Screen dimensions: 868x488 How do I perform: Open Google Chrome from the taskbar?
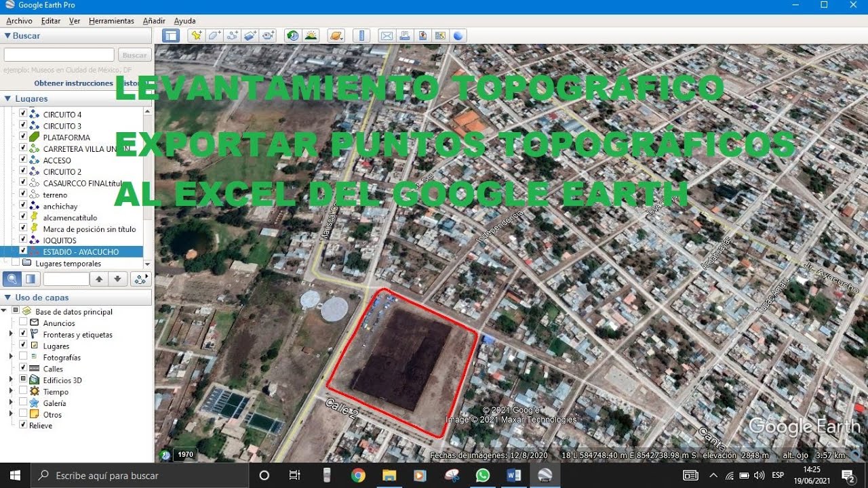tap(358, 475)
